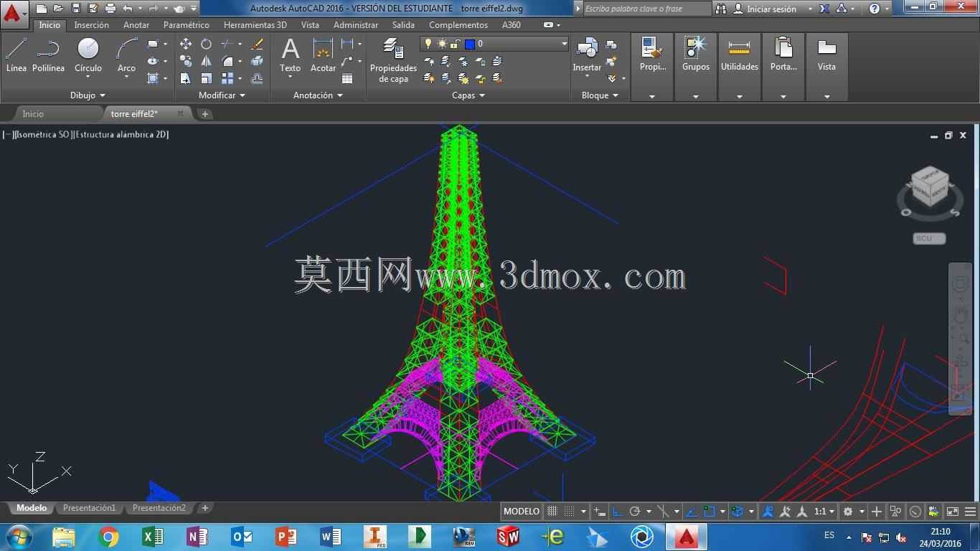
Task: Click the SCU button under ViewCube
Action: pyautogui.click(x=930, y=238)
